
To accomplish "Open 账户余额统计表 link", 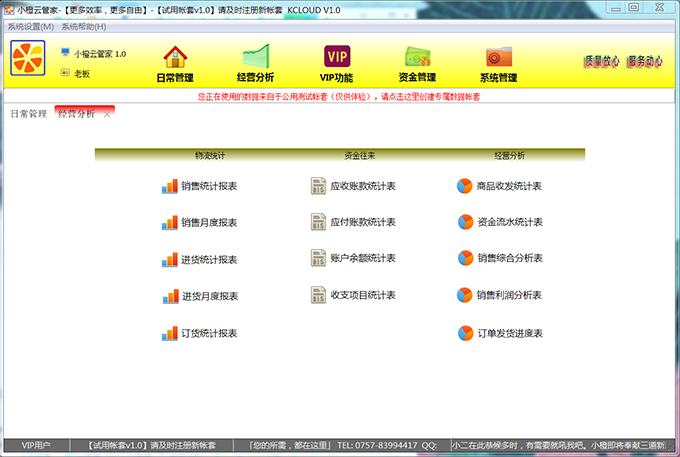I will [363, 258].
